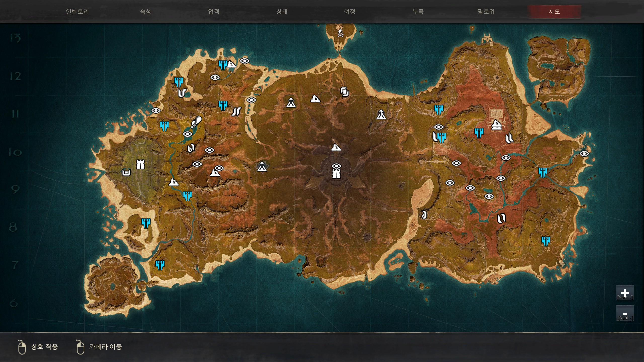Select the single curved marker on the sandy central strip

pos(424,215)
